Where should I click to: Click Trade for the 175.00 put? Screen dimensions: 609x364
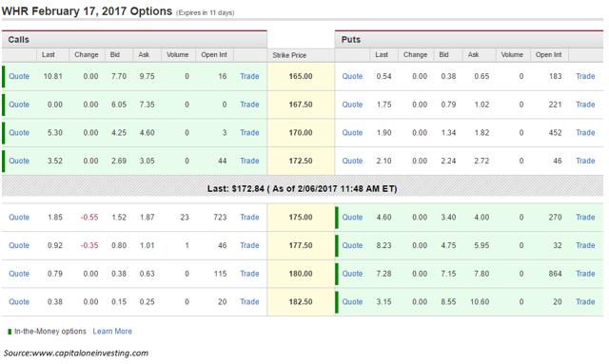[x=585, y=218]
